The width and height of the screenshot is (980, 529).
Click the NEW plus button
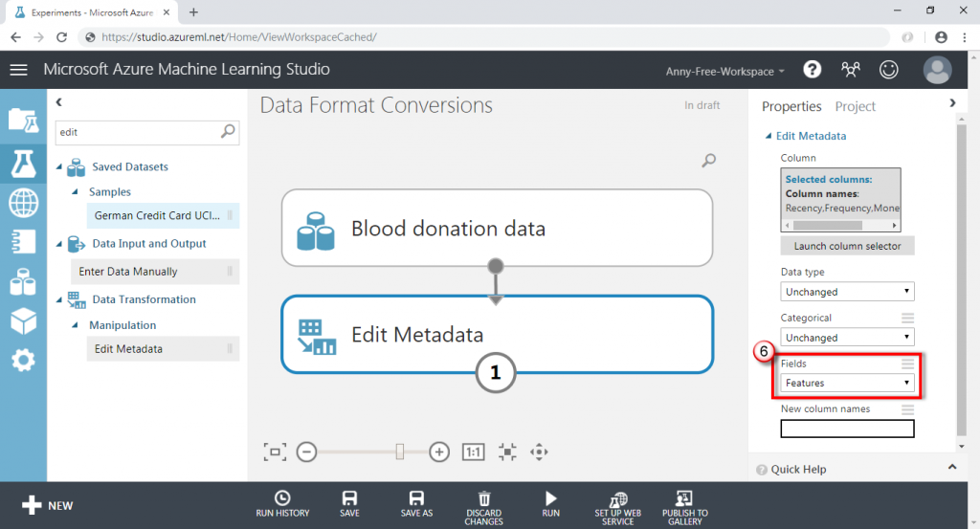pyautogui.click(x=48, y=505)
